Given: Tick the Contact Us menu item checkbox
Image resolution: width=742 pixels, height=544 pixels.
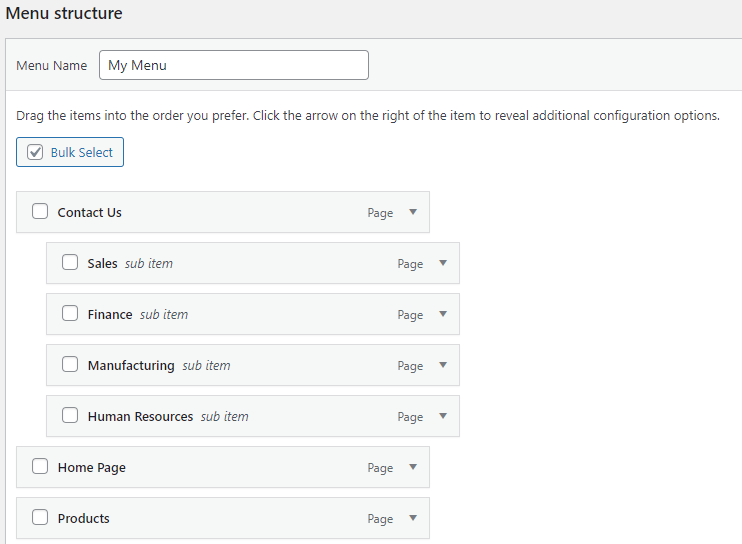Looking at the screenshot, I should click(x=40, y=212).
